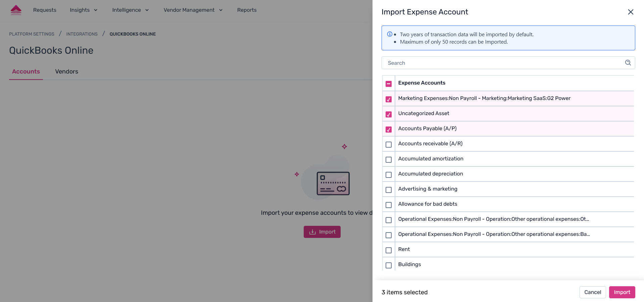The height and width of the screenshot is (302, 644).
Task: Check the Accounts receivable (A/R) checkbox
Action: pyautogui.click(x=389, y=145)
